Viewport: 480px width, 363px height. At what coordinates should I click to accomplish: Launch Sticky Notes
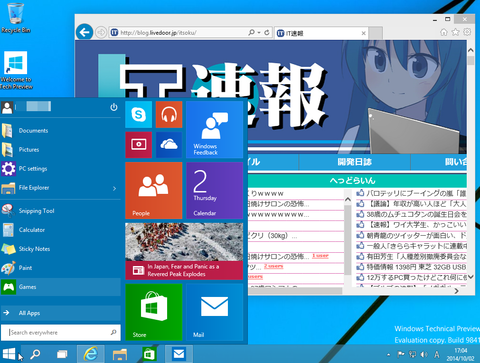point(60,249)
